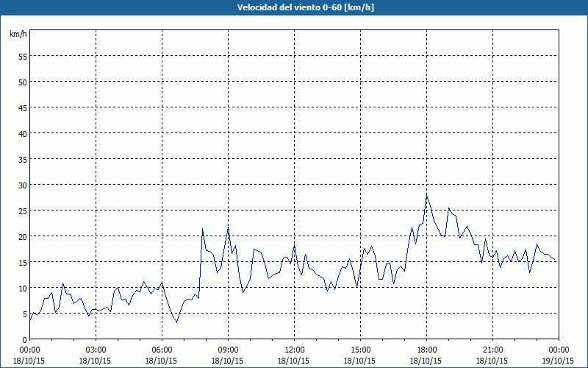Click the x-axis time label 09:00
This screenshot has height=368, width=588.
pos(228,350)
